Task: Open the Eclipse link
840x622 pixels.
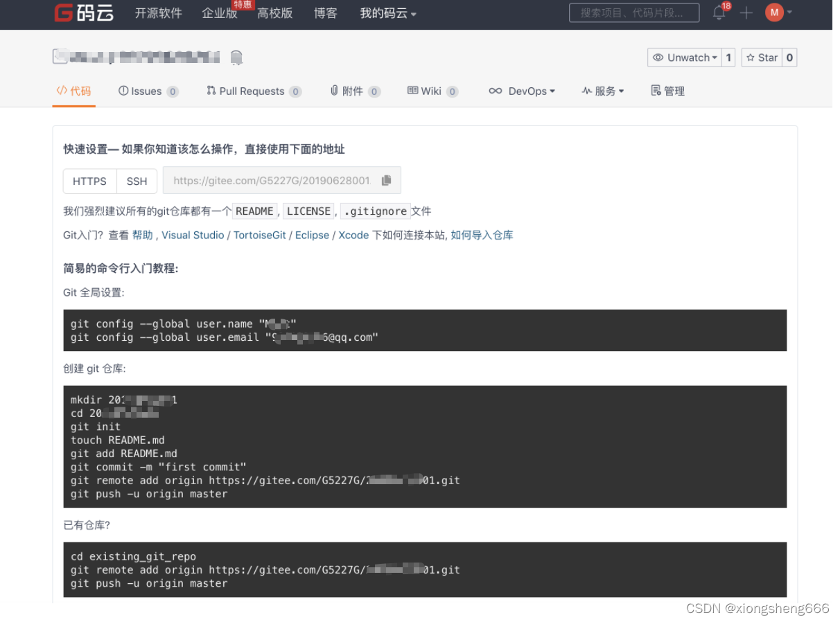Action: pyautogui.click(x=312, y=235)
